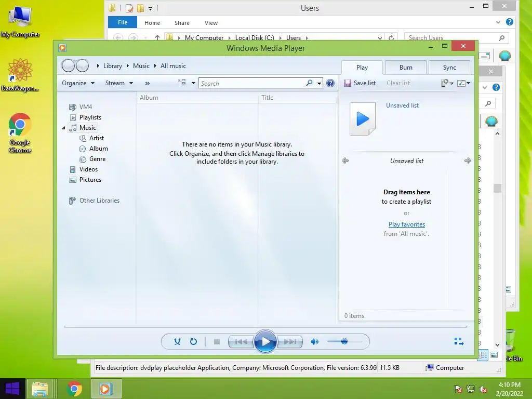This screenshot has height=399, width=532.
Task: Select Music in the navigation pane
Action: [83, 128]
